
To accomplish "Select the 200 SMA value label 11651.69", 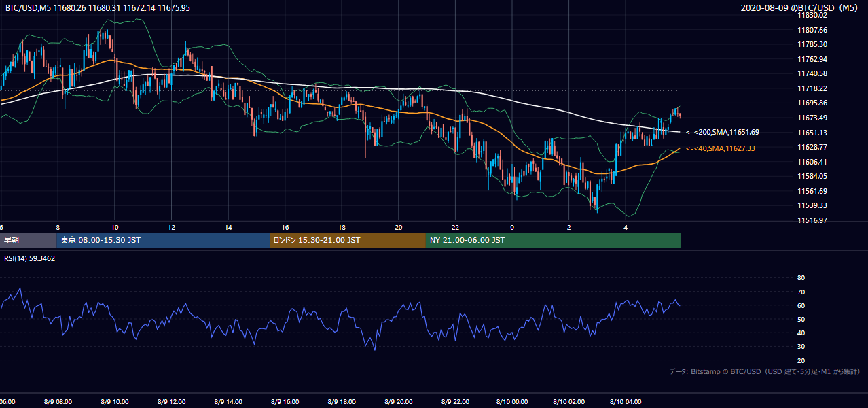I will 723,132.
